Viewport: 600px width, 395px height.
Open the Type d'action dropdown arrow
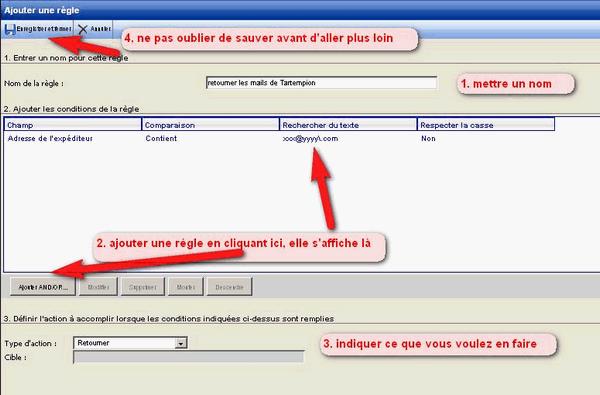(181, 343)
